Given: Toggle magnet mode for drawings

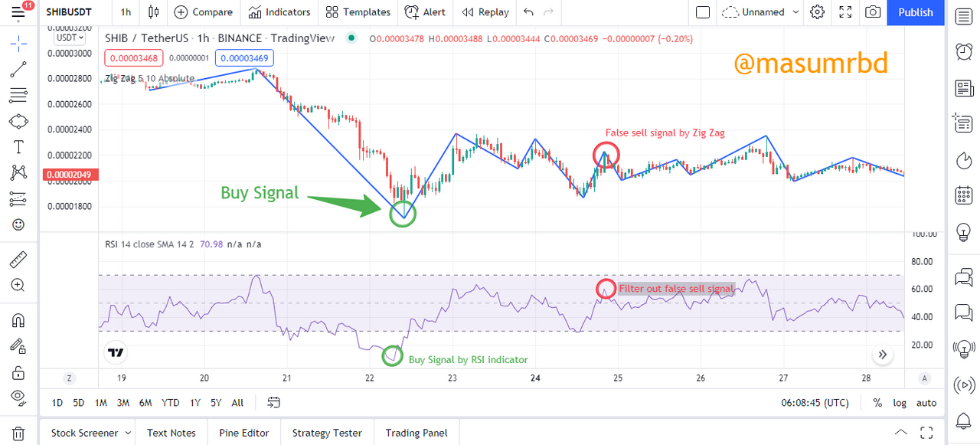Looking at the screenshot, I should pyautogui.click(x=18, y=320).
